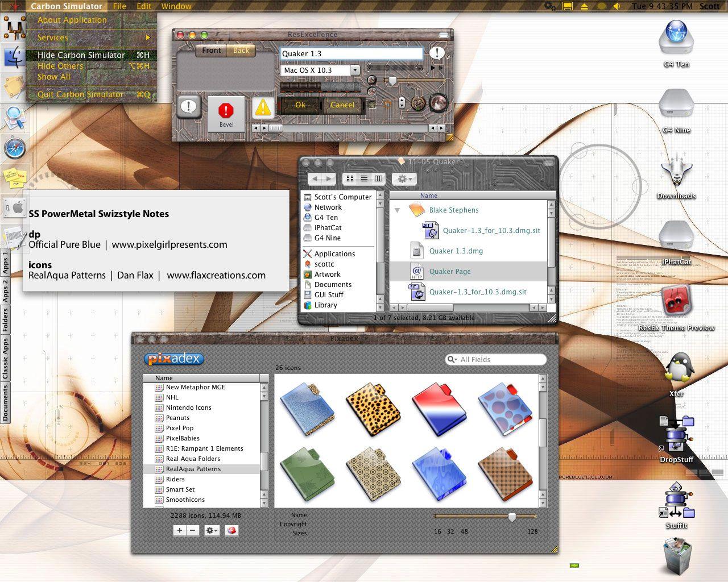Switch to the Back tab in ResExcellence
Screen dimensions: 728x582
click(241, 50)
